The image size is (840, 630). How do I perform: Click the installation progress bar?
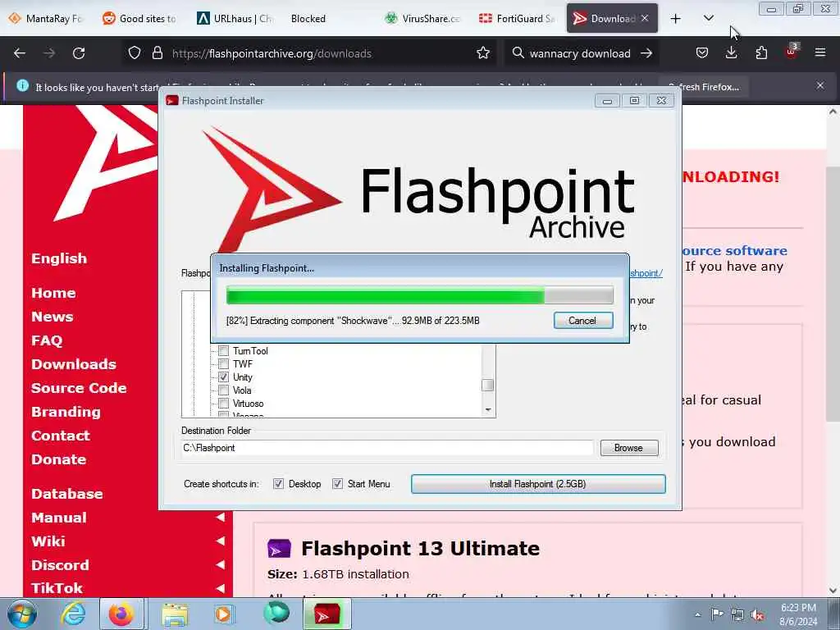419,295
